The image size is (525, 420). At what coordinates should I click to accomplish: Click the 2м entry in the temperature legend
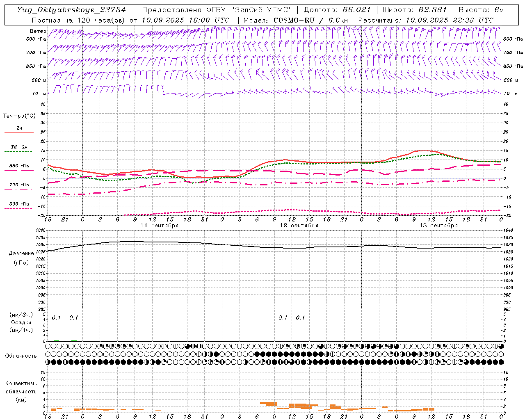pyautogui.click(x=19, y=128)
